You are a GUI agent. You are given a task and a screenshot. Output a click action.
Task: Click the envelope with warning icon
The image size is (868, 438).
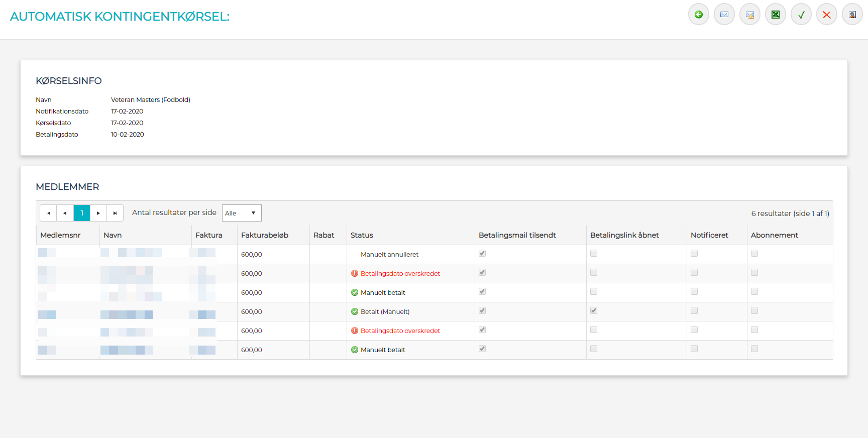click(x=749, y=15)
